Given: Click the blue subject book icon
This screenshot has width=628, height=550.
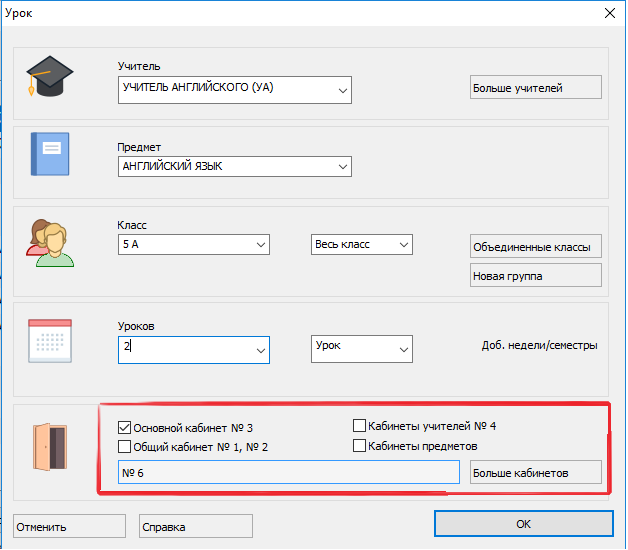Looking at the screenshot, I should [x=49, y=155].
